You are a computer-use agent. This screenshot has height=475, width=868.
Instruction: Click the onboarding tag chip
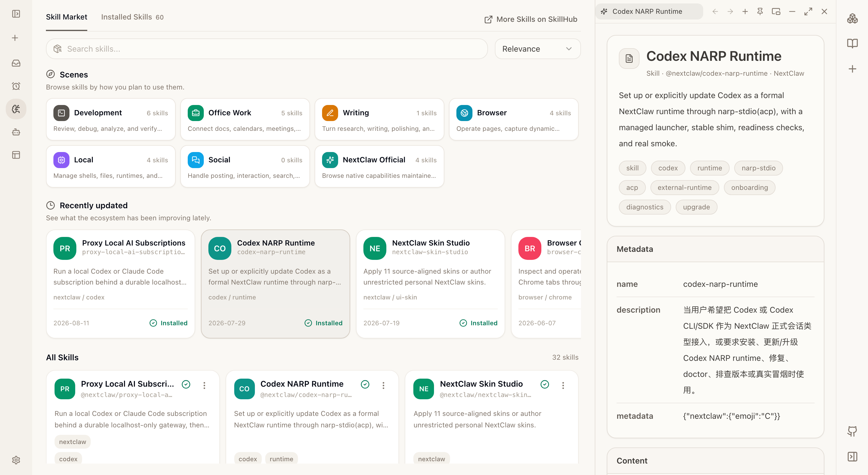tap(749, 188)
